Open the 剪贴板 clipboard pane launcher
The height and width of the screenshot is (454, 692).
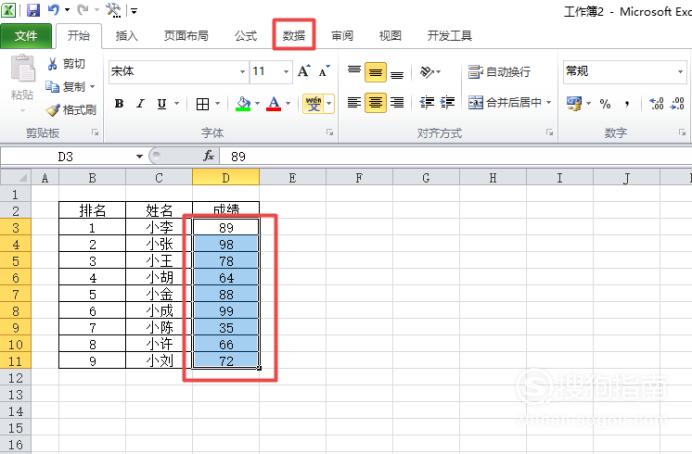pos(95,132)
